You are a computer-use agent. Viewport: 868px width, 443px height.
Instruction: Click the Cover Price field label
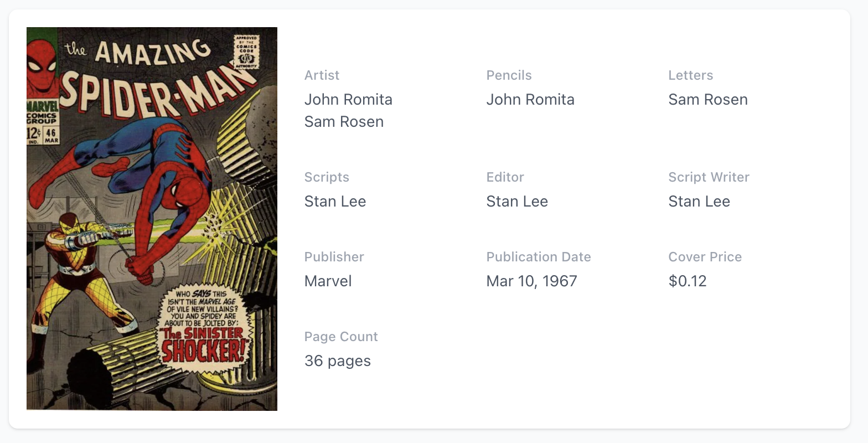705,257
